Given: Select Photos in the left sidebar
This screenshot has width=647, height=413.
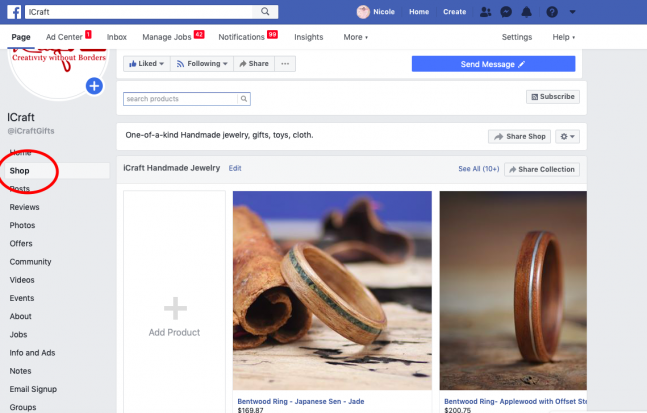Looking at the screenshot, I should point(22,225).
